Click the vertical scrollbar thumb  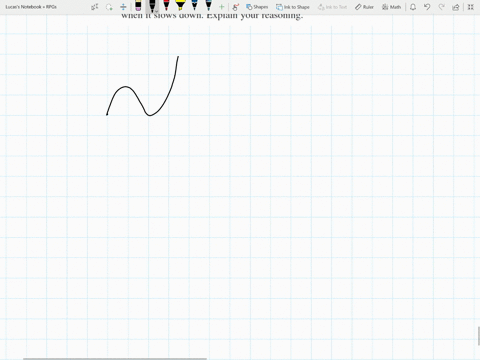479,336
